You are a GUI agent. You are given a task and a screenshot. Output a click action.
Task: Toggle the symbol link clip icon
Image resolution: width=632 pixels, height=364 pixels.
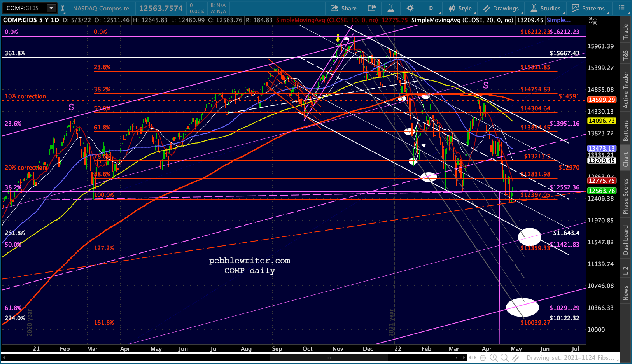pyautogui.click(x=62, y=8)
